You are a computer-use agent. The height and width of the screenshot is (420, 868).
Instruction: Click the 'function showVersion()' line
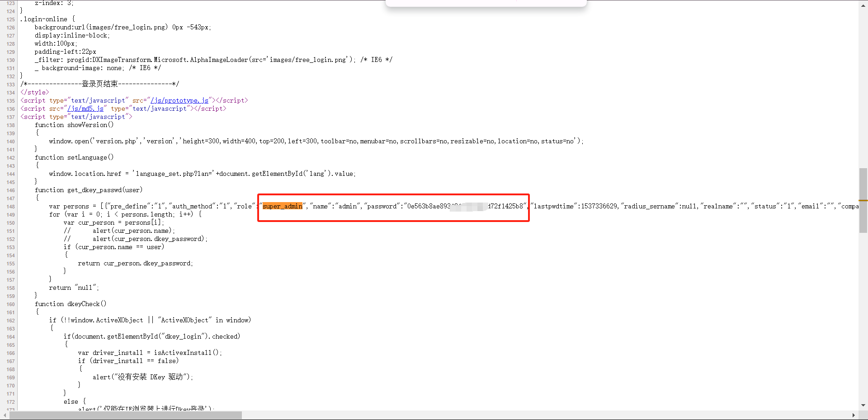[x=74, y=125]
